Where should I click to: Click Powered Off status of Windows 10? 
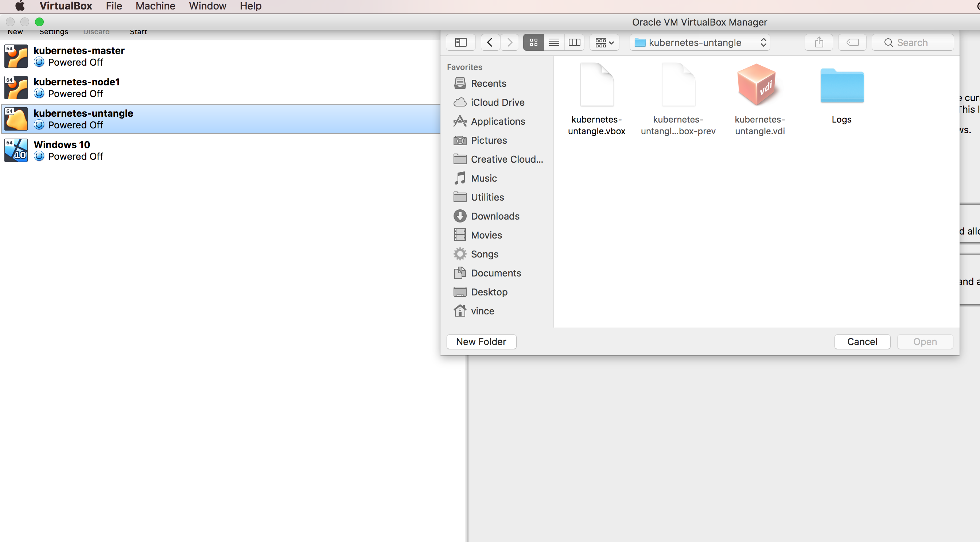(75, 156)
